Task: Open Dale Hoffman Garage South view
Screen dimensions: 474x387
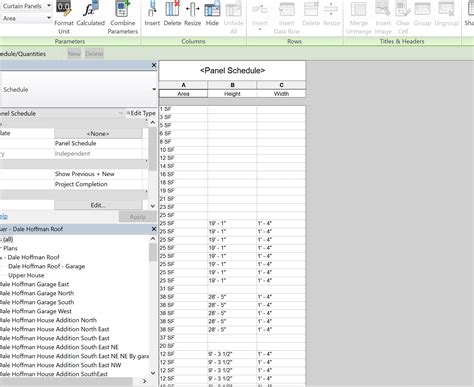Action: [37, 302]
